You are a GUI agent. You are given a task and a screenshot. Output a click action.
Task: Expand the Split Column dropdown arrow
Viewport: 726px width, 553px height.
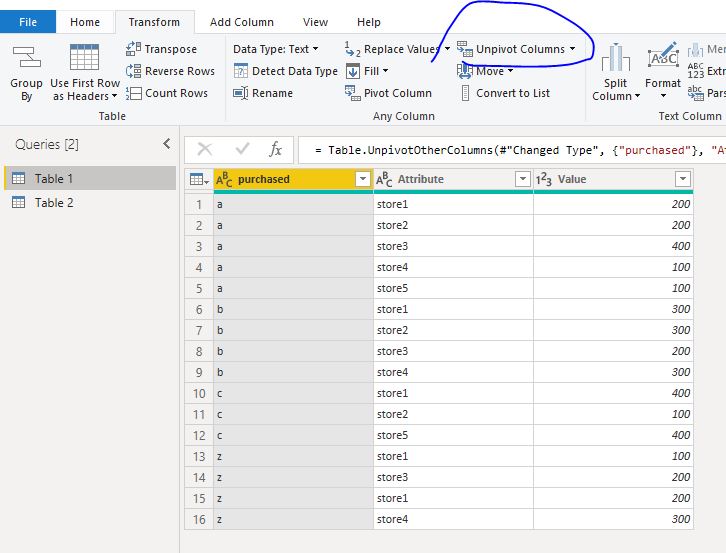(x=637, y=96)
